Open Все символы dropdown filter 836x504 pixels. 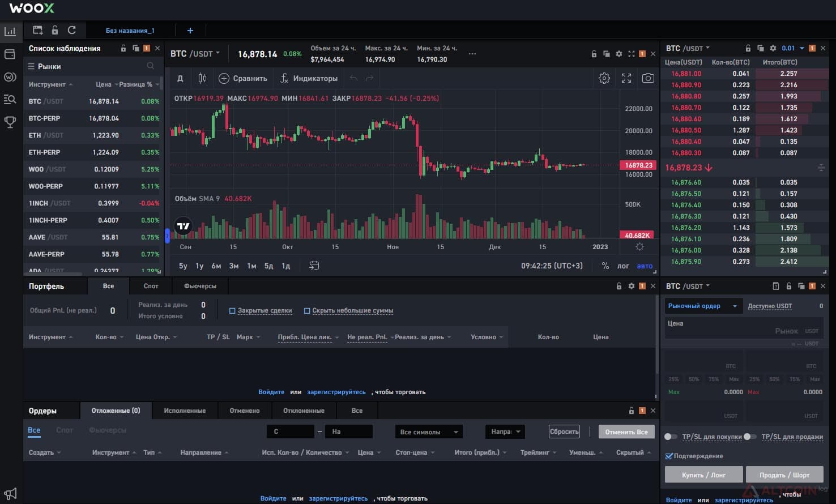[429, 432]
